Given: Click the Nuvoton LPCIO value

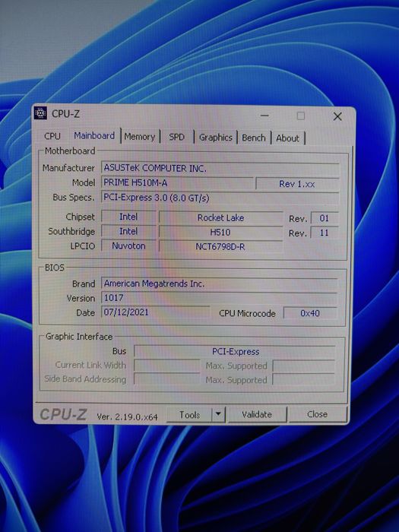Looking at the screenshot, I should pos(128,246).
